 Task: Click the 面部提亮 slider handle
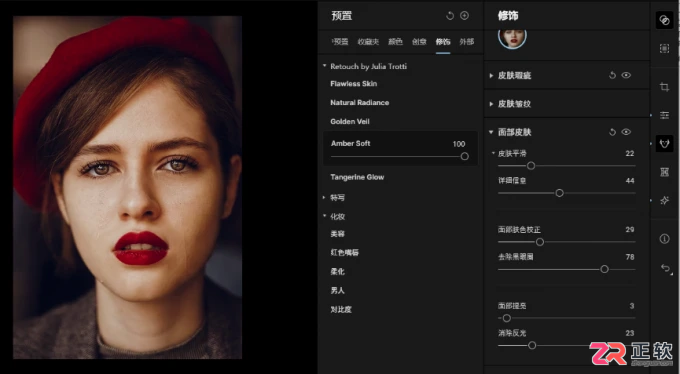[x=507, y=318]
